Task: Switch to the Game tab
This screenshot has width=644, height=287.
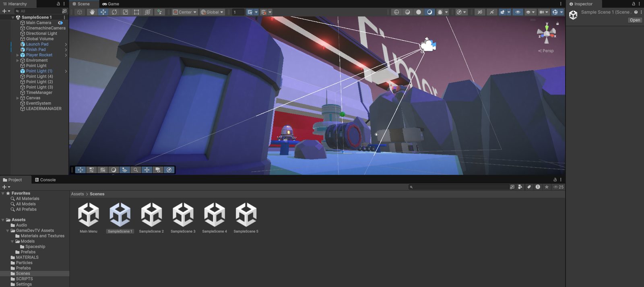Action: click(x=111, y=4)
